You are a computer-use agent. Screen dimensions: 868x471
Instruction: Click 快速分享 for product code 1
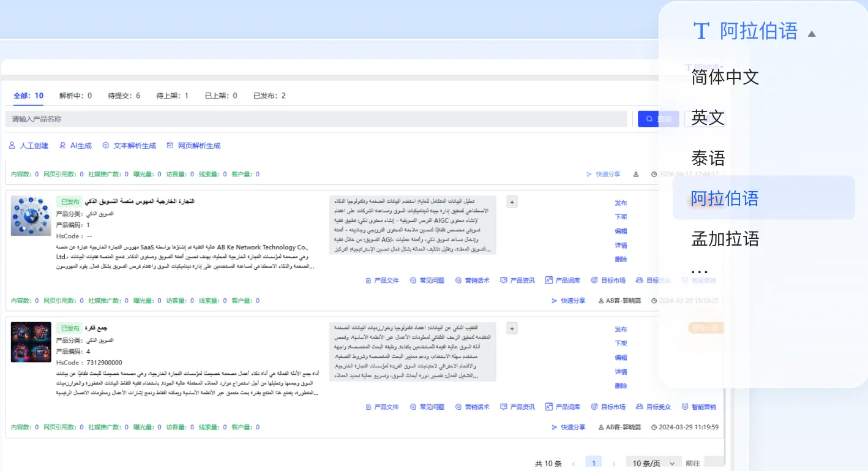tap(569, 301)
